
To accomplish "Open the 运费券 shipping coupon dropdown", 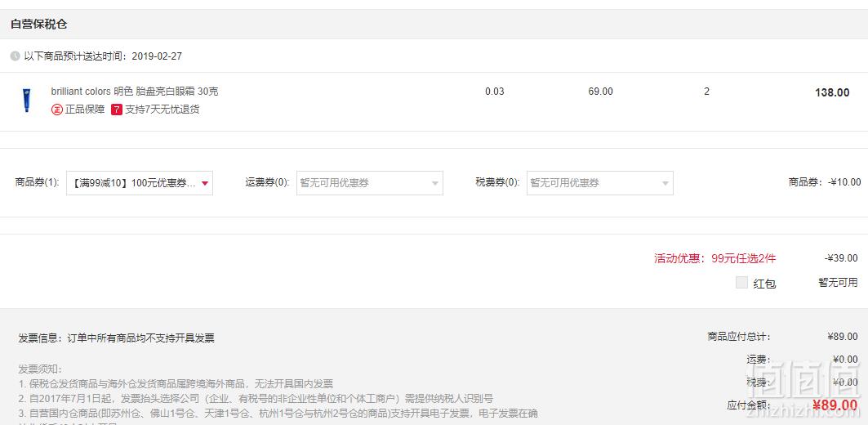I will [370, 183].
